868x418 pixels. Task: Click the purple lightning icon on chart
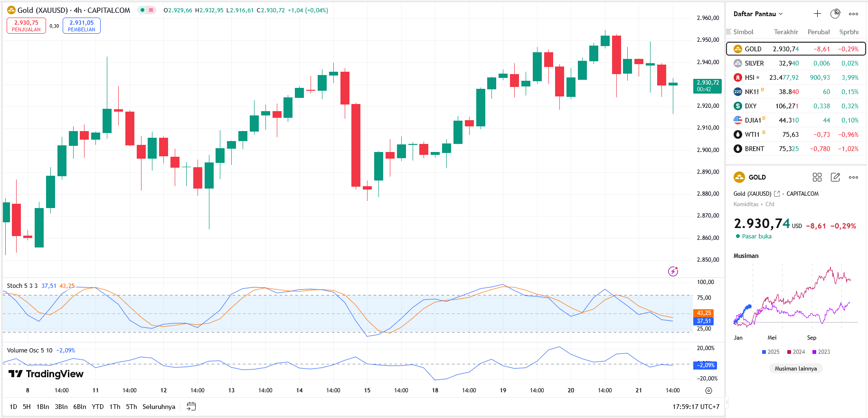point(673,271)
